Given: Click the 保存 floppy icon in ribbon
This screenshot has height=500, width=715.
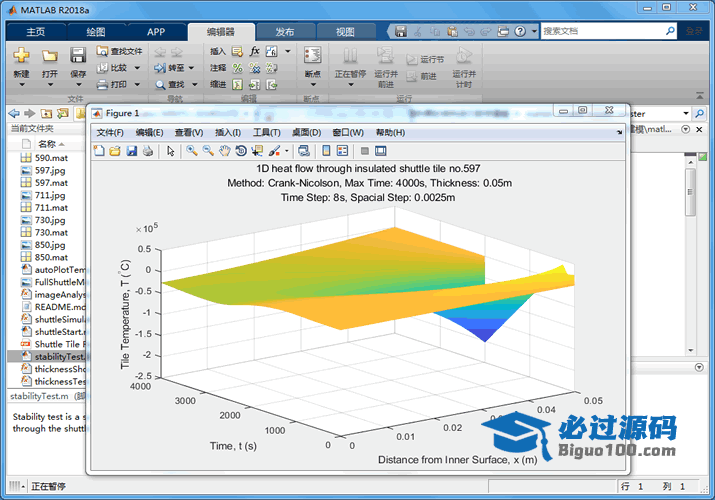Looking at the screenshot, I should (78, 55).
